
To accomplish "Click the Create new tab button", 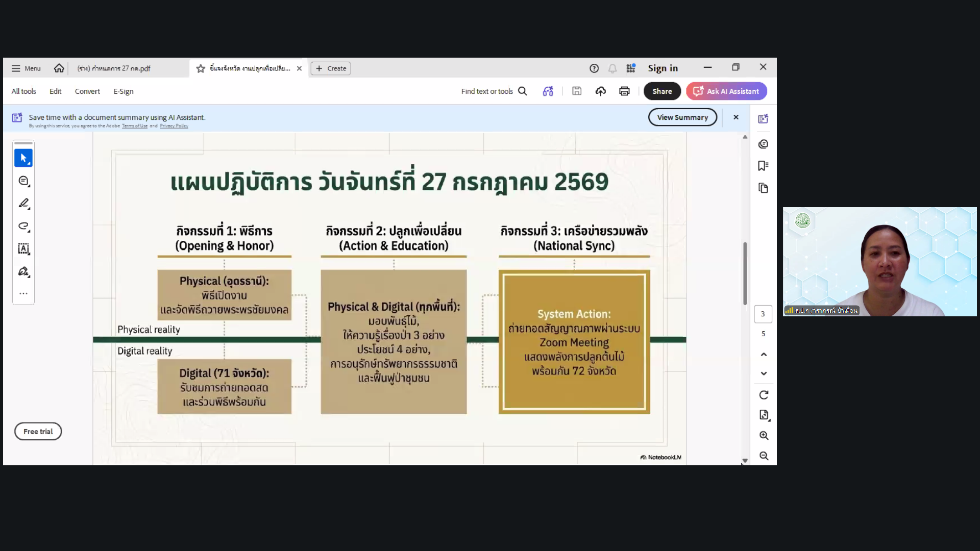I will point(331,68).
